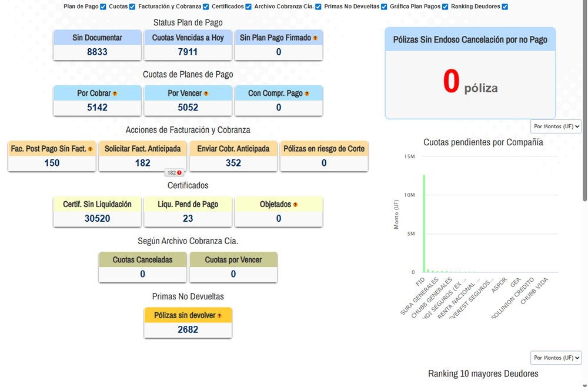Click help icon next to Sin Plan Pago Firmado

click(x=315, y=38)
